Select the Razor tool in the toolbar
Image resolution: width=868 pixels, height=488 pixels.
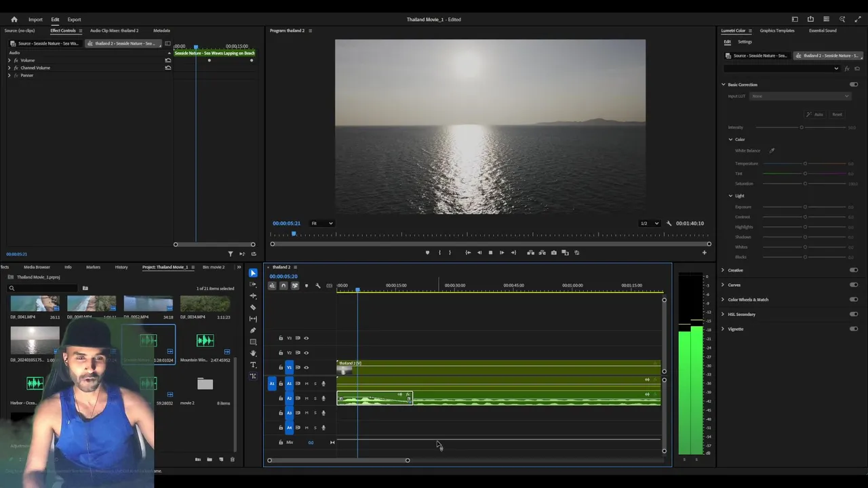click(x=253, y=307)
